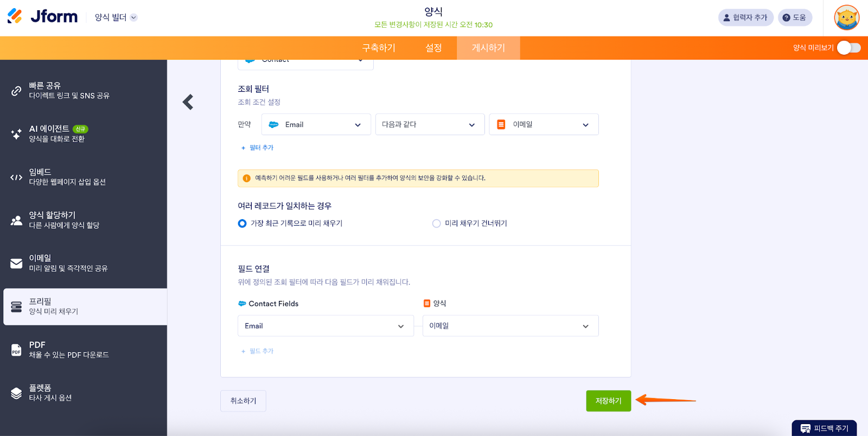Click the code icon for 임베드

click(16, 177)
